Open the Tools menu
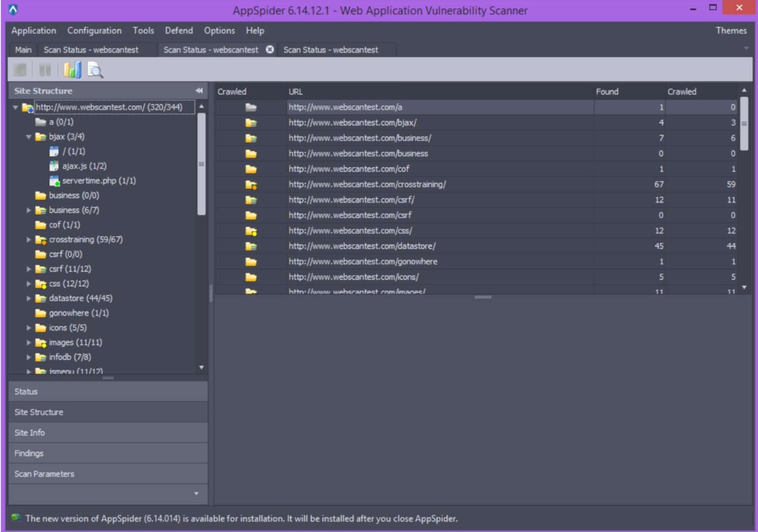 click(x=143, y=31)
